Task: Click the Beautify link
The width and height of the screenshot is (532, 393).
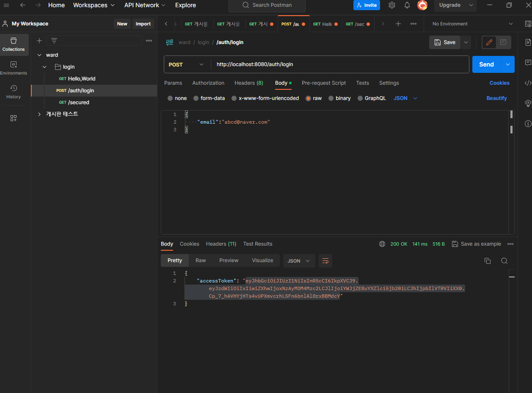Action: 496,98
